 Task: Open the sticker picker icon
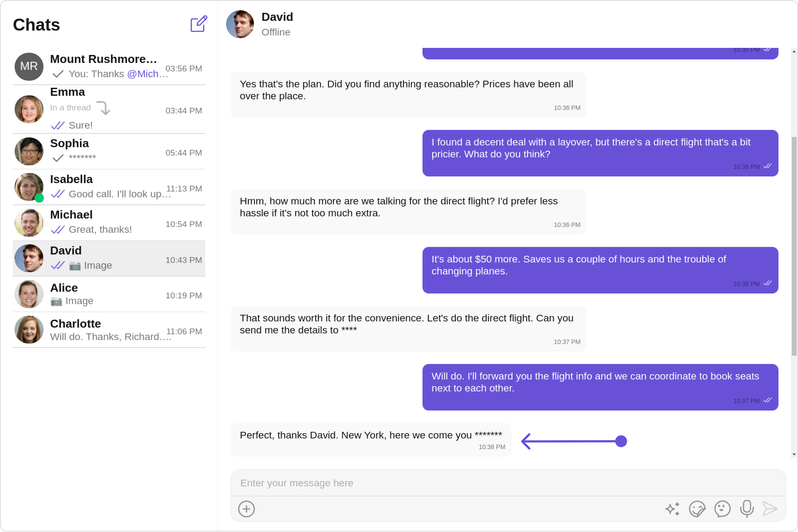coord(697,509)
